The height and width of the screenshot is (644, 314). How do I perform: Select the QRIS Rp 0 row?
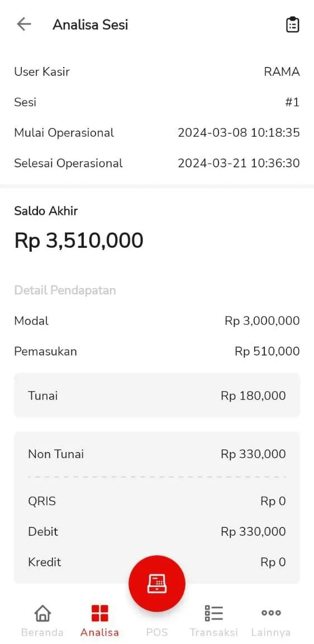(157, 501)
